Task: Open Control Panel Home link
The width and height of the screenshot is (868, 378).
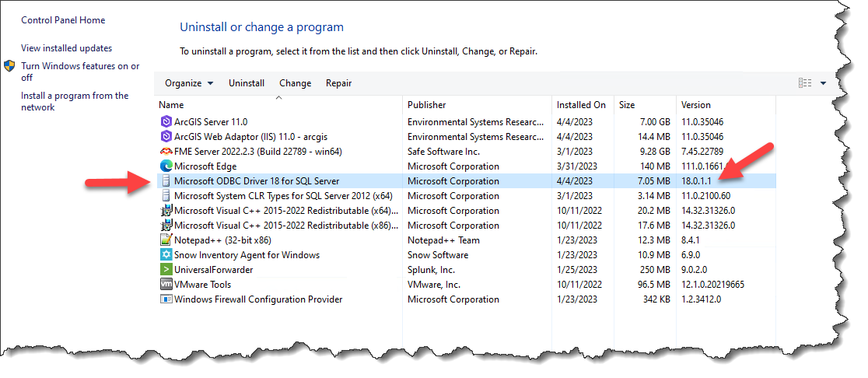Action: click(x=63, y=20)
